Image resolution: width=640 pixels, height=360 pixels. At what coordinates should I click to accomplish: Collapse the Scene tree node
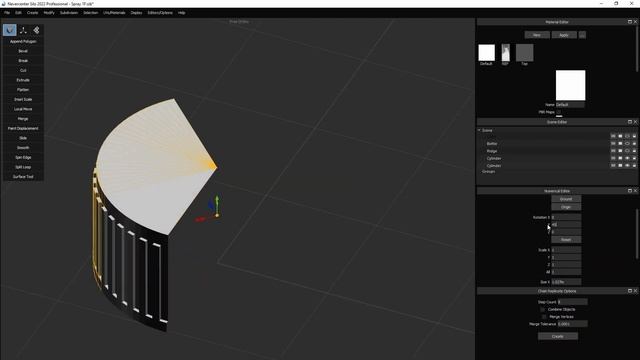[479, 130]
